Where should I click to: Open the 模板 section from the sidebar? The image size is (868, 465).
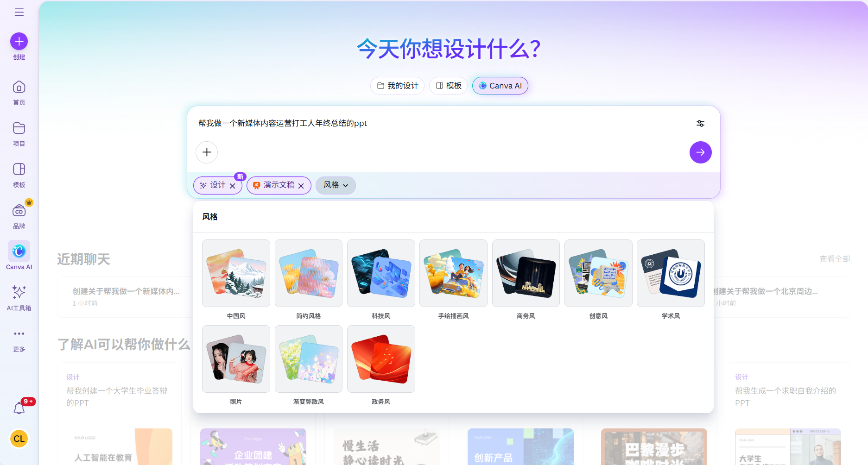[19, 175]
